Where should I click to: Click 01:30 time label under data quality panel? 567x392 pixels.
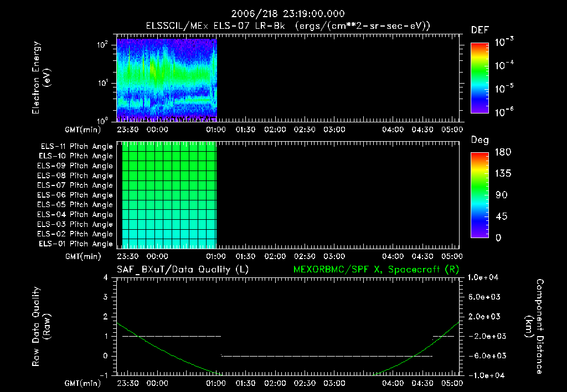click(245, 383)
